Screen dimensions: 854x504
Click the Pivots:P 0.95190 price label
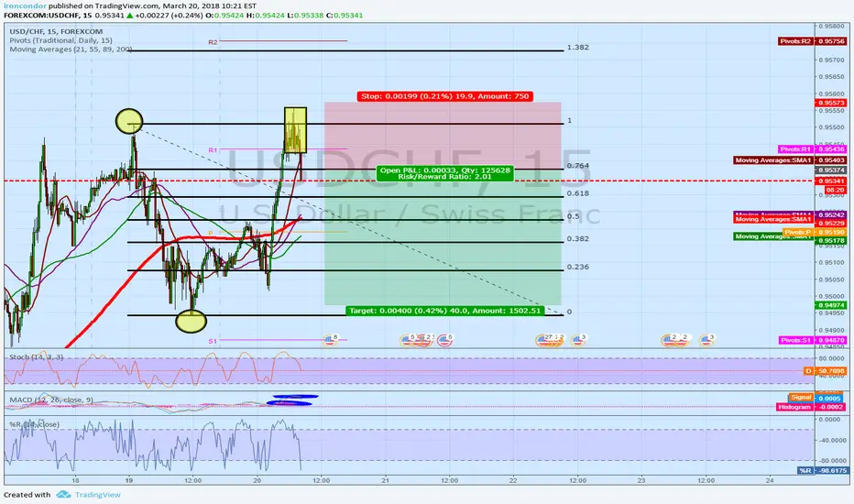(815, 232)
